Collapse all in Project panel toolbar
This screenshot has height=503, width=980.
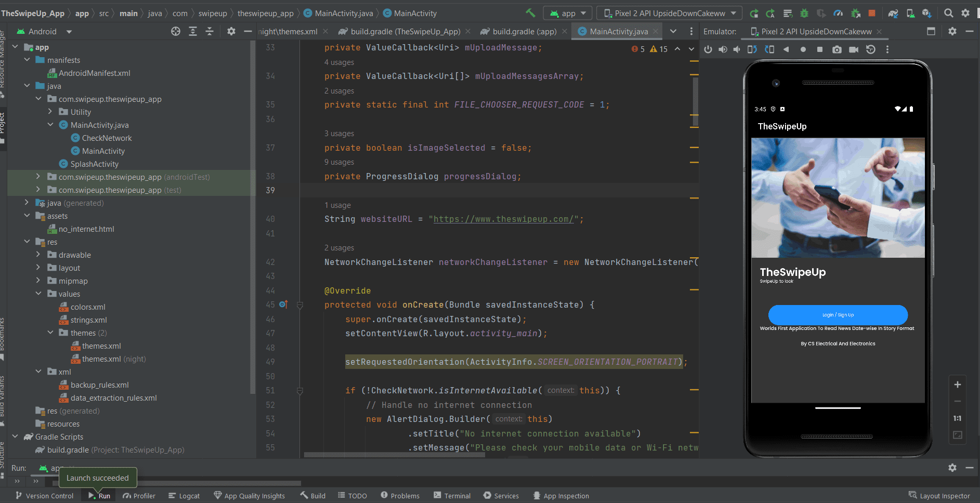coord(210,32)
